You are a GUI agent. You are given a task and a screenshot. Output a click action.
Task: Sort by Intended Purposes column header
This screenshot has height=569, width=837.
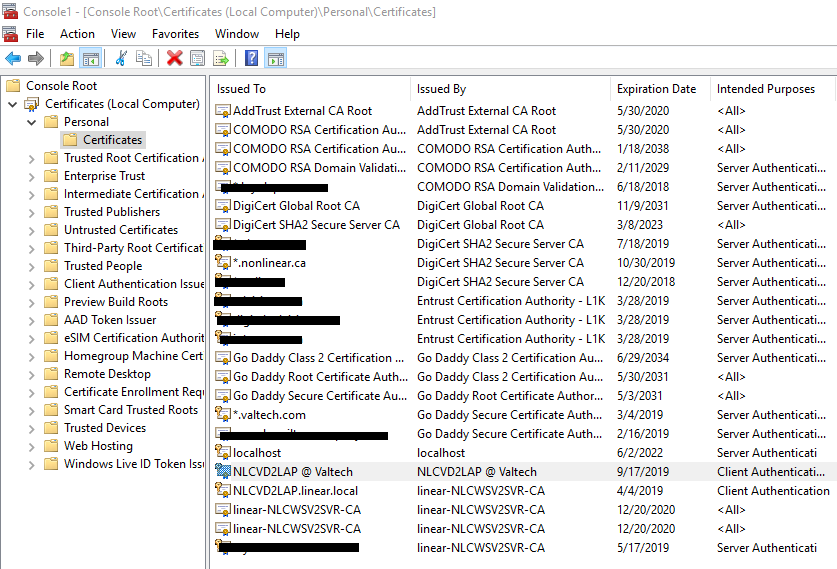coord(772,89)
